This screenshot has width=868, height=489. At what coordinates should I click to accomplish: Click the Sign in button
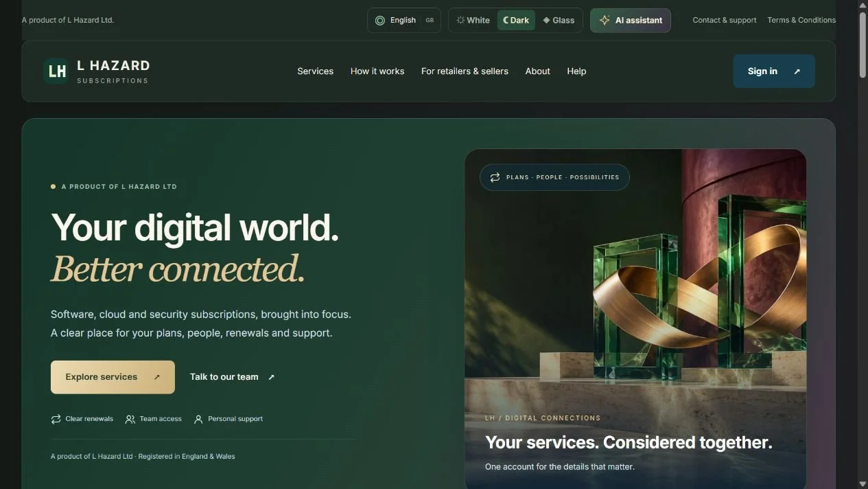(774, 71)
